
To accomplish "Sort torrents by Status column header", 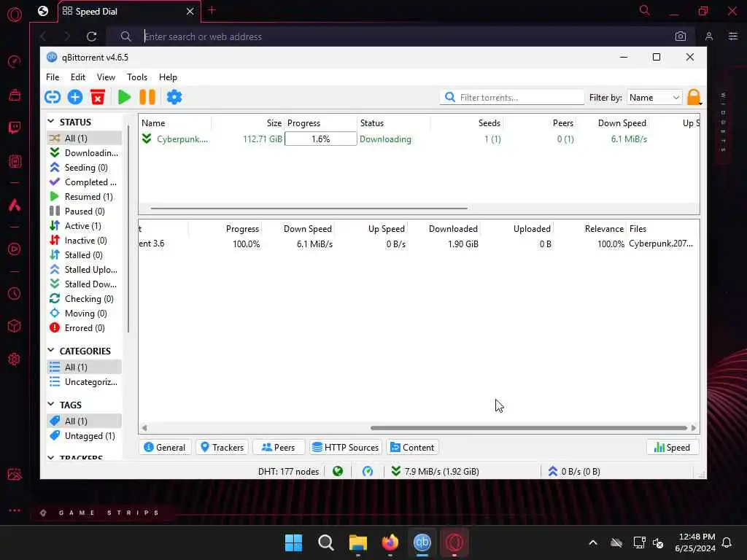I will pyautogui.click(x=393, y=122).
